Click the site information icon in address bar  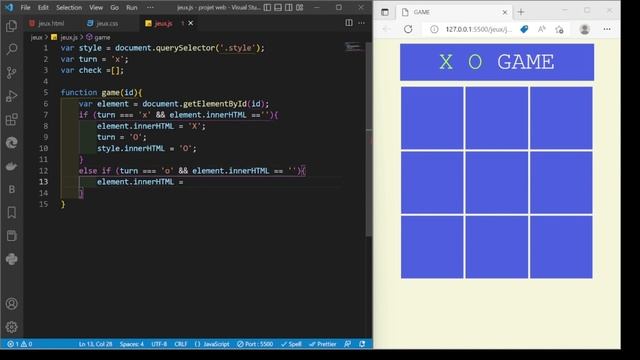(x=434, y=29)
